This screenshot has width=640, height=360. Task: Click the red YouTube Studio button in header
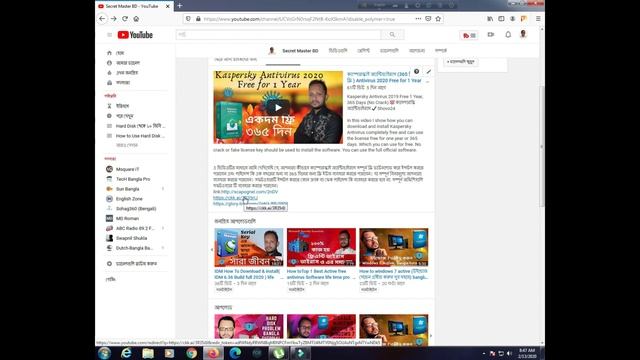469,35
